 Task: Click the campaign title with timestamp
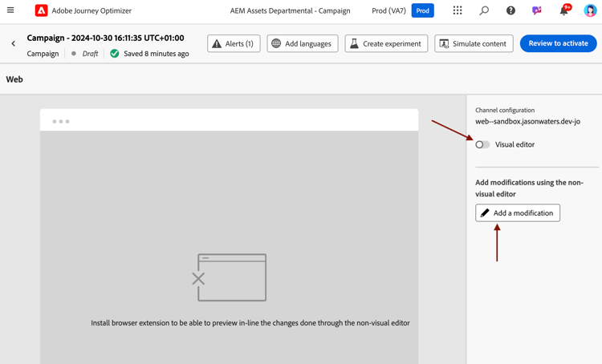106,38
